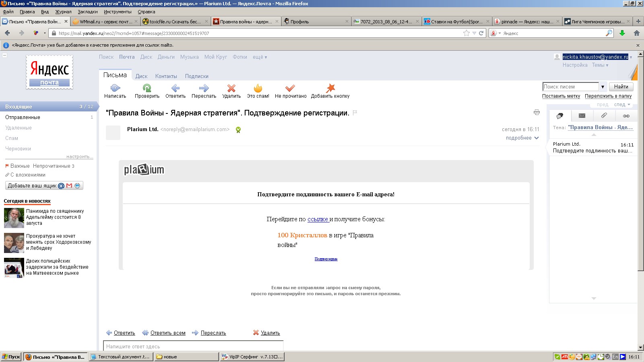Open the mail search options dropdown arrow
Viewport: 644px width, 362px height.
click(x=603, y=86)
